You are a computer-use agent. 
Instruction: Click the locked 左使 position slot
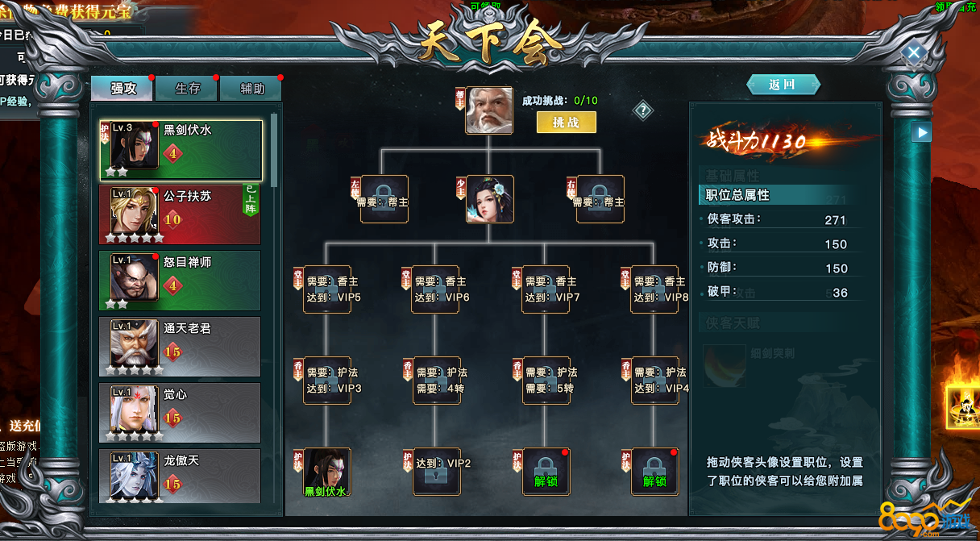pos(384,199)
